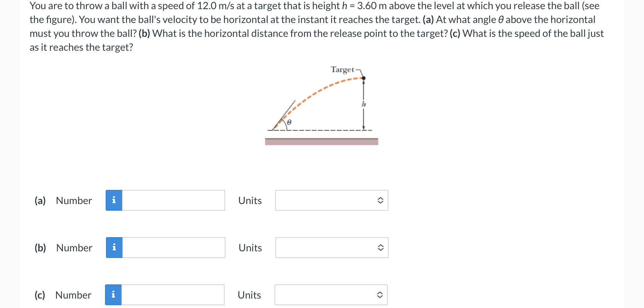Click the '(a) Number' label text
644x308 pixels.
click(63, 200)
